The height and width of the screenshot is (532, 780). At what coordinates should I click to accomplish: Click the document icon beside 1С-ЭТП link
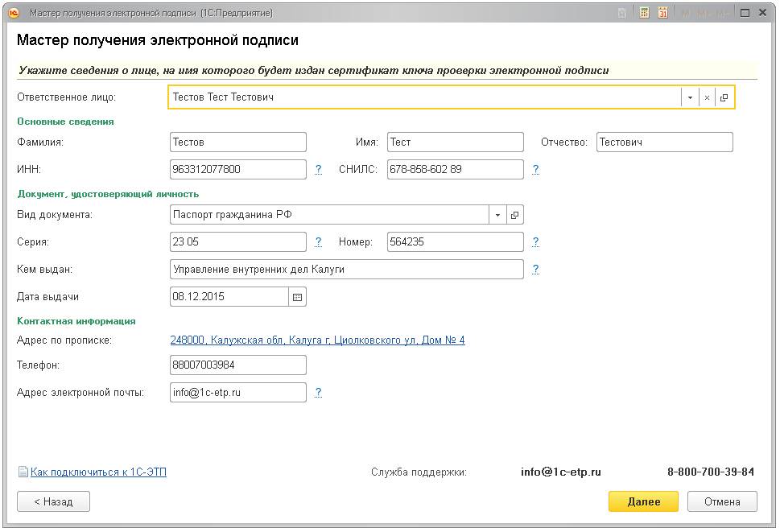[23, 472]
